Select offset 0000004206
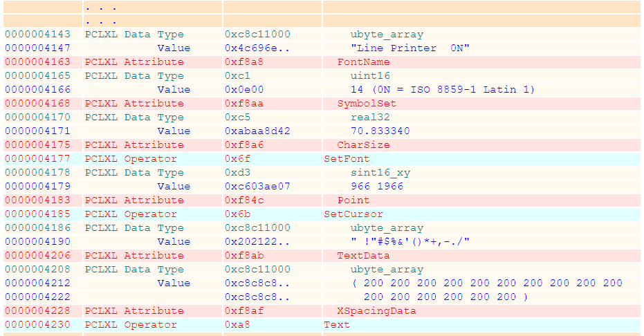Image resolution: width=644 pixels, height=336 pixels. 38,256
